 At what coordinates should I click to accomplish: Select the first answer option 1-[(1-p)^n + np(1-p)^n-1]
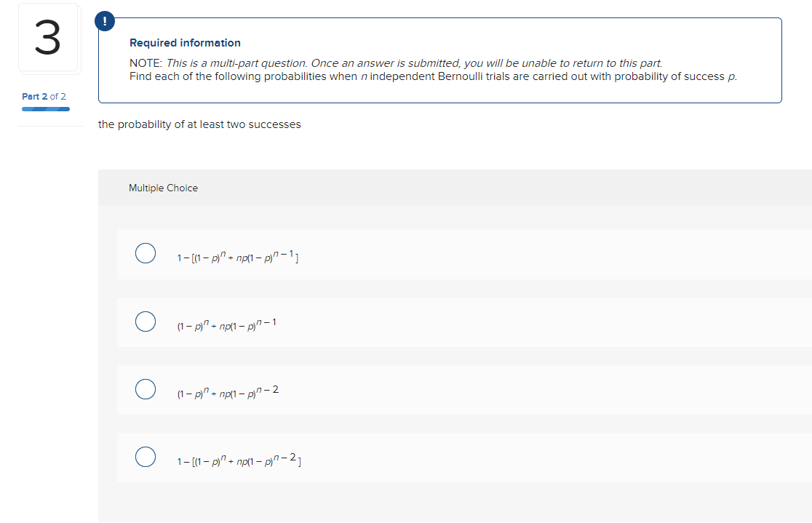click(146, 253)
